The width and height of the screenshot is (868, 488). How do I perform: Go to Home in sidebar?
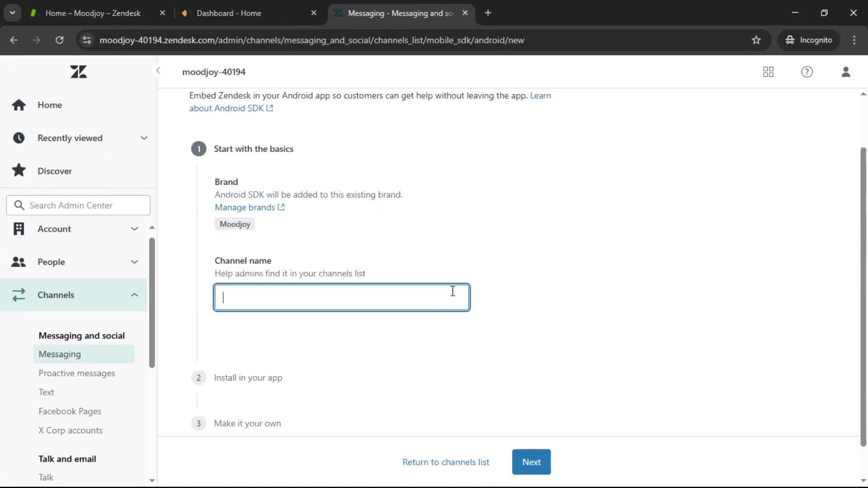[x=50, y=105]
